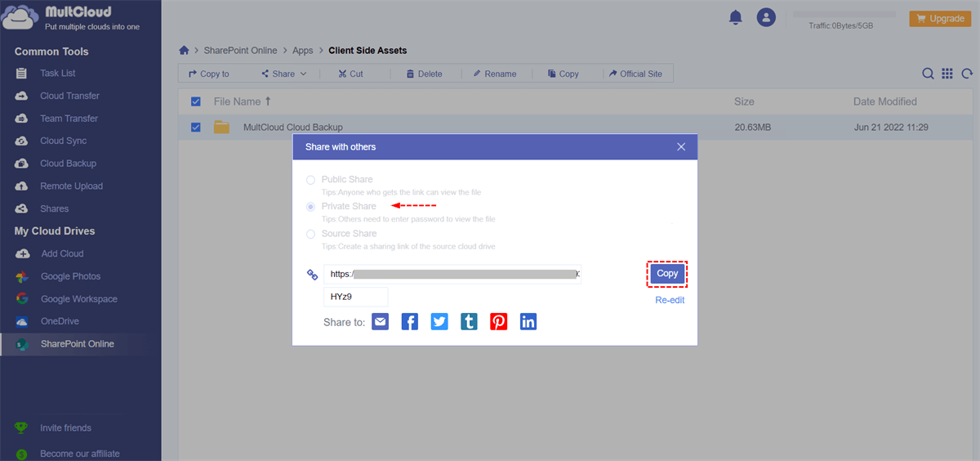Click the search magnifier icon
Screen dimensions: 980x461
point(929,74)
